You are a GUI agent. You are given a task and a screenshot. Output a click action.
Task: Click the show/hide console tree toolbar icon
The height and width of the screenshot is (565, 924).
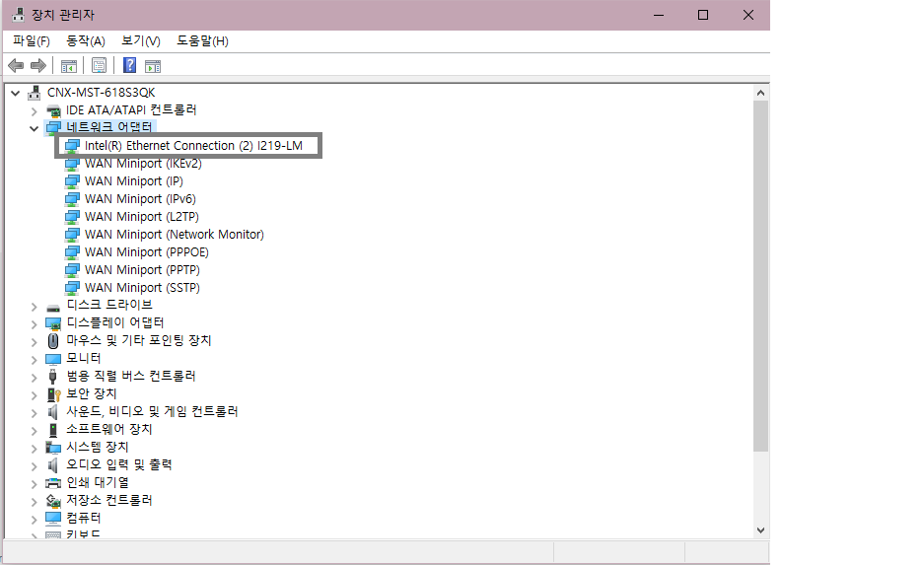point(69,66)
